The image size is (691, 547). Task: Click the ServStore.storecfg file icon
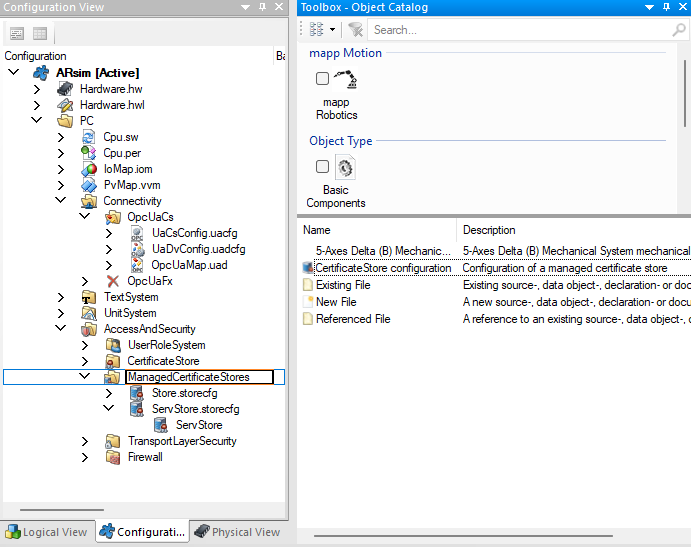tap(137, 409)
